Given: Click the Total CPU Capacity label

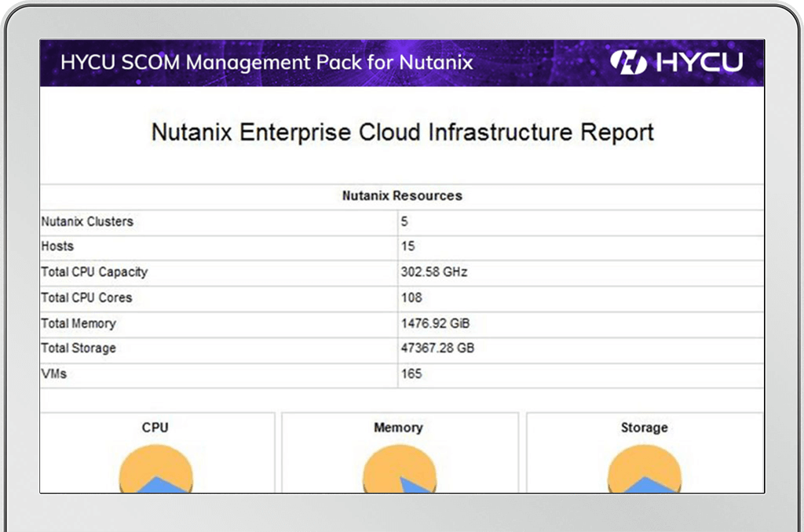Looking at the screenshot, I should (x=94, y=271).
